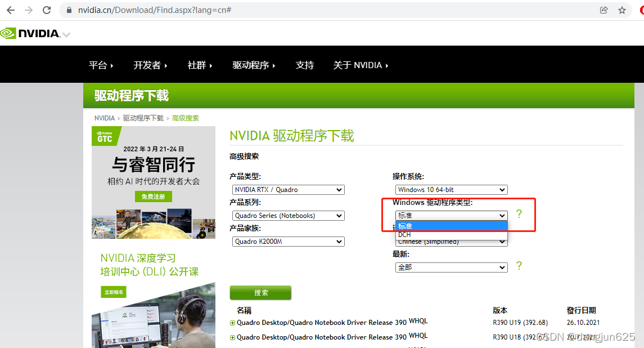Screen dimensions: 644x348
Task: Expand second Quadro Driver Release 390 row
Action: pos(232,338)
